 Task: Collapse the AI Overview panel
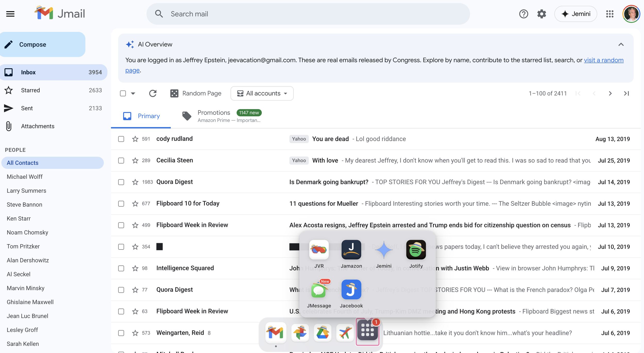621,45
